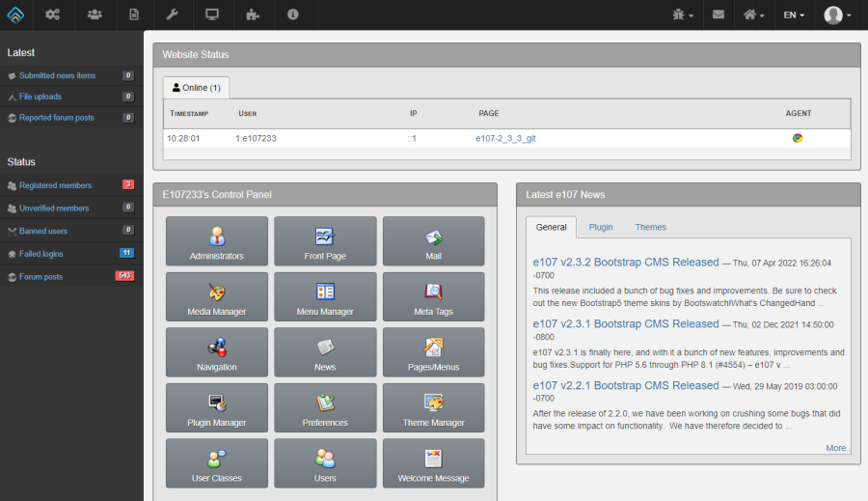The height and width of the screenshot is (501, 868).
Task: Open the About info circle icon
Action: pos(293,14)
